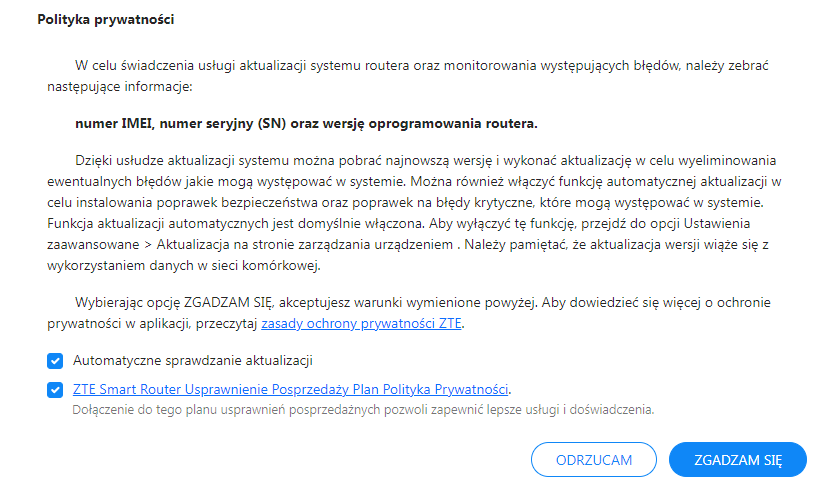Click the text następujące informacje:
Image resolution: width=828 pixels, height=502 pixels.
point(120,87)
